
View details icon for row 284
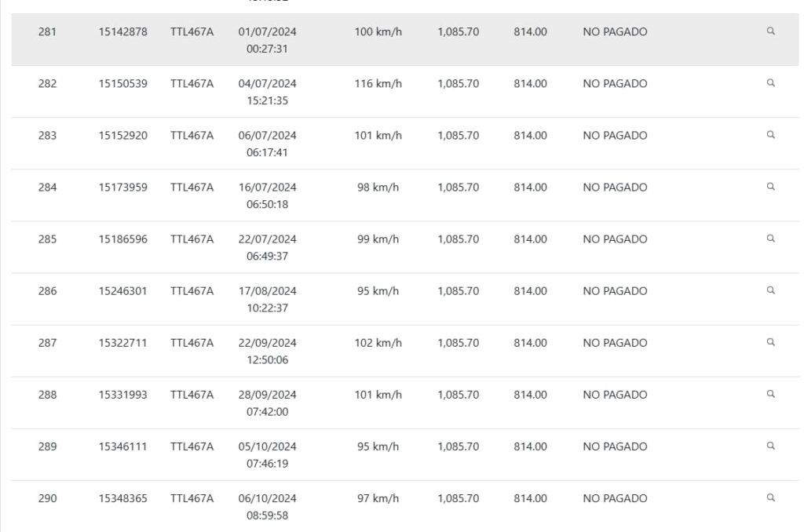coord(771,187)
